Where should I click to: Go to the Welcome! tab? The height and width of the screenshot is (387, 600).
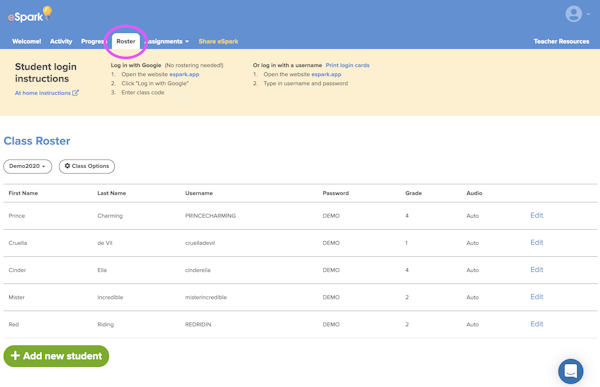pos(26,41)
